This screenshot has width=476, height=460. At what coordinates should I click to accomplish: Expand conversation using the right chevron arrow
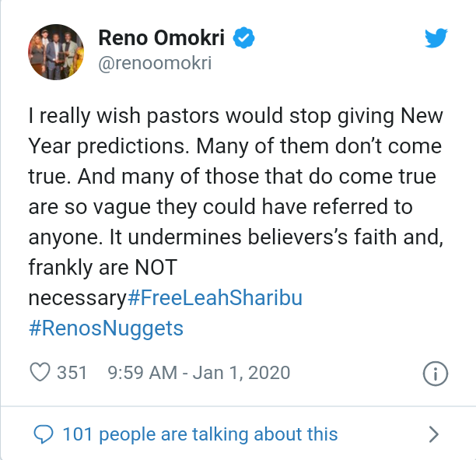tap(434, 434)
